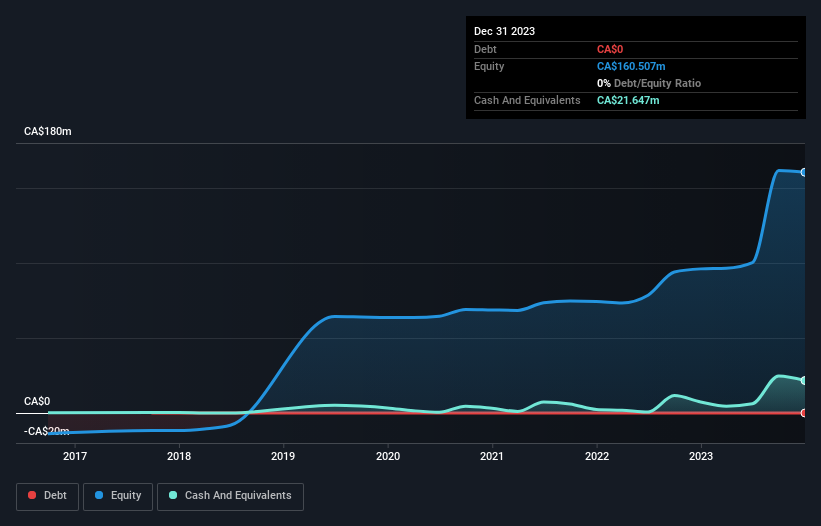Click the Dec 31 2023 tooltip date
Viewport: 821px width, 526px height.
(x=504, y=31)
